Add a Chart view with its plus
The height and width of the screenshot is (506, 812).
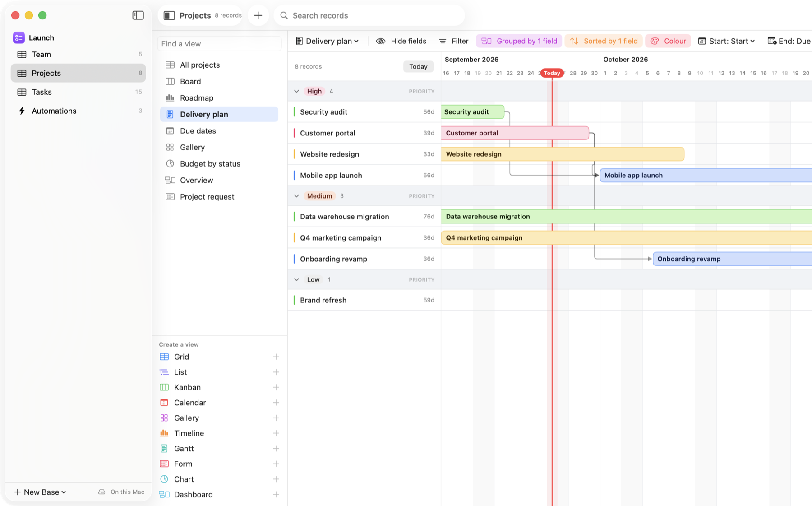pyautogui.click(x=276, y=479)
